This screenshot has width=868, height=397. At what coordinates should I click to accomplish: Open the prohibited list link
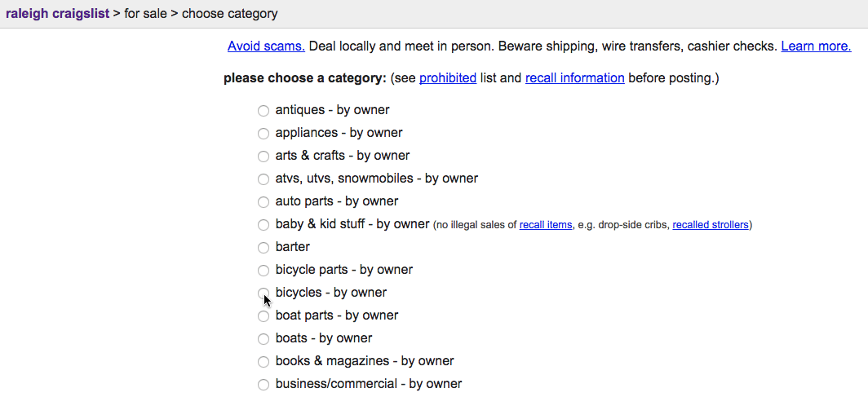pos(448,78)
